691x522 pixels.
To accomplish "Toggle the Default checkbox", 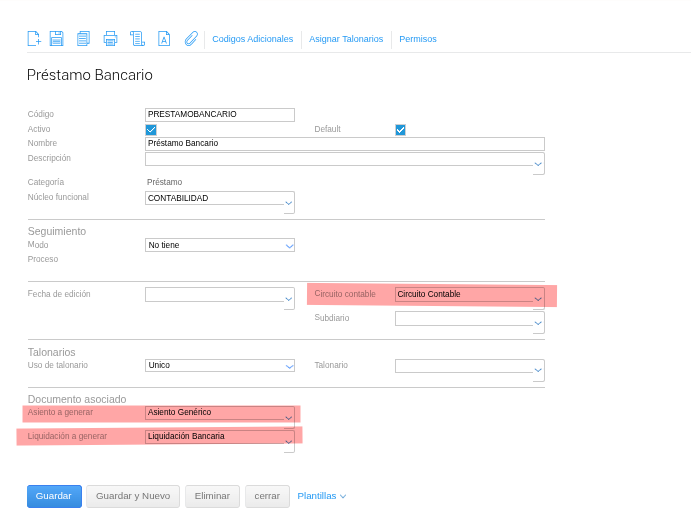I will (400, 130).
